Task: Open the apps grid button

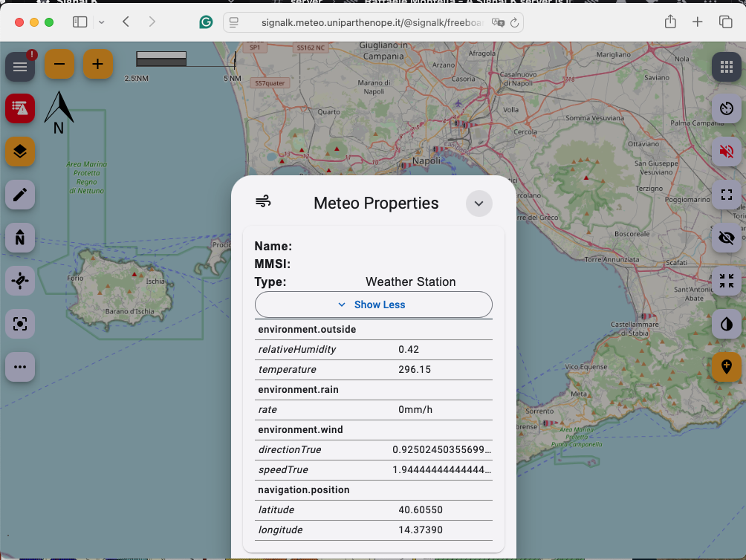Action: coord(727,67)
